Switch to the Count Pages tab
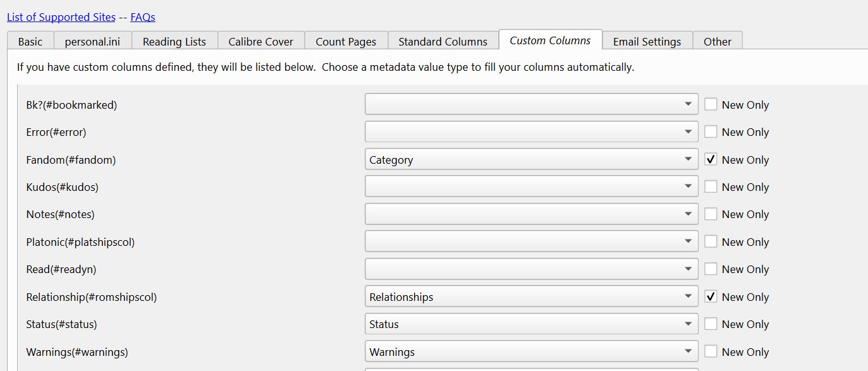 pos(346,42)
